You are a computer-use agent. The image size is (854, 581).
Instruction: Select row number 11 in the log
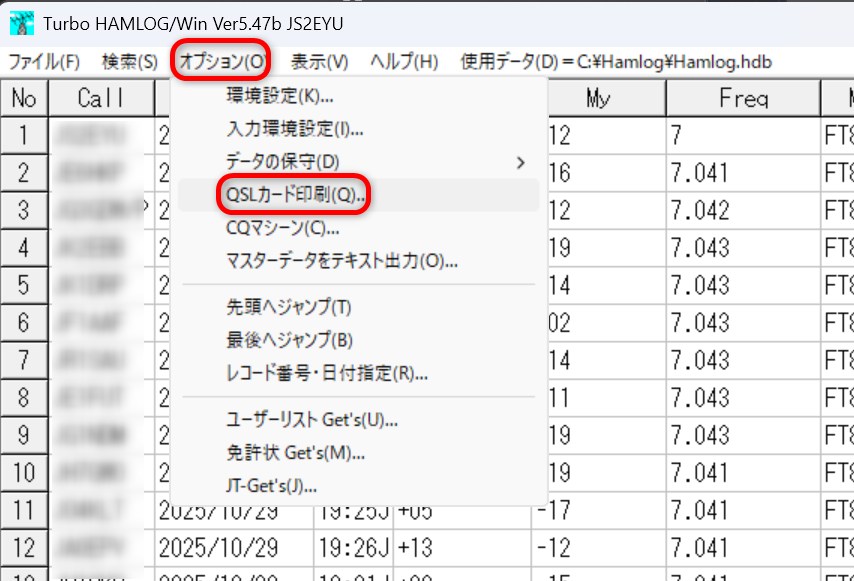tap(23, 512)
